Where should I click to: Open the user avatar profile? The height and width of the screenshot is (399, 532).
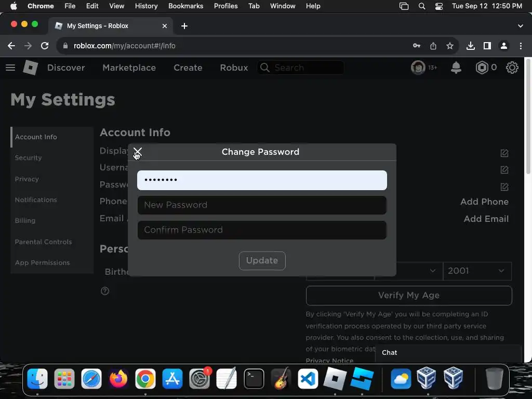coord(418,68)
